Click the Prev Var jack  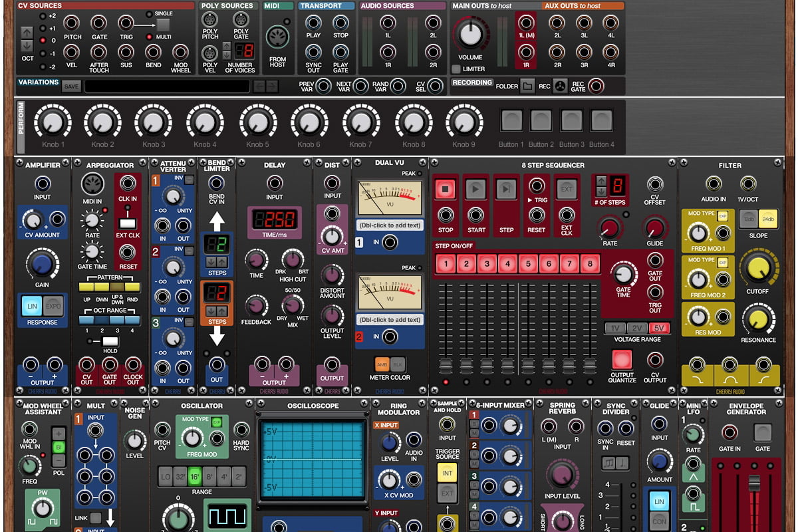(x=323, y=86)
